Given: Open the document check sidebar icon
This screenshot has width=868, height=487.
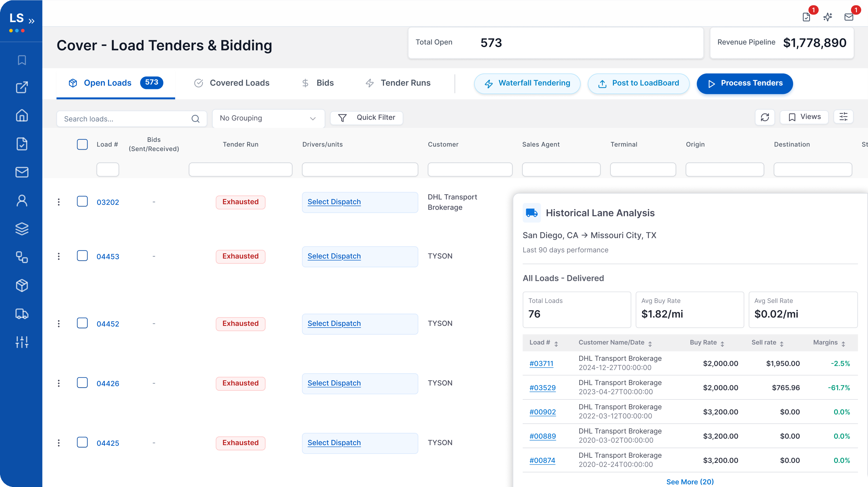Looking at the screenshot, I should point(22,144).
